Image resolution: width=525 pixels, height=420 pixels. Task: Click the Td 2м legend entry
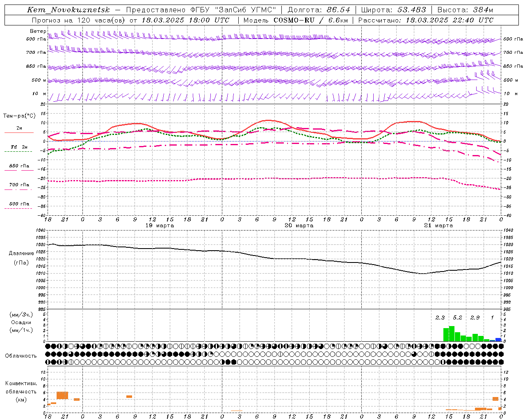(x=19, y=147)
